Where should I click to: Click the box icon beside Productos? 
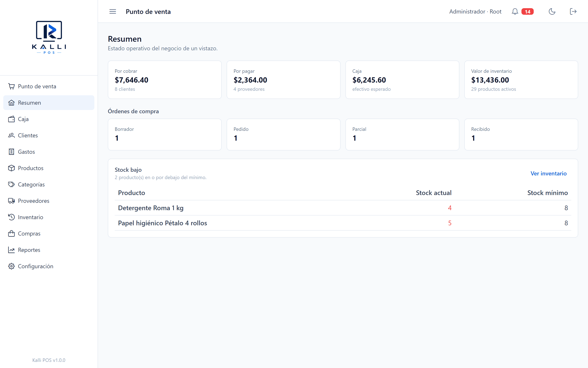tap(11, 168)
